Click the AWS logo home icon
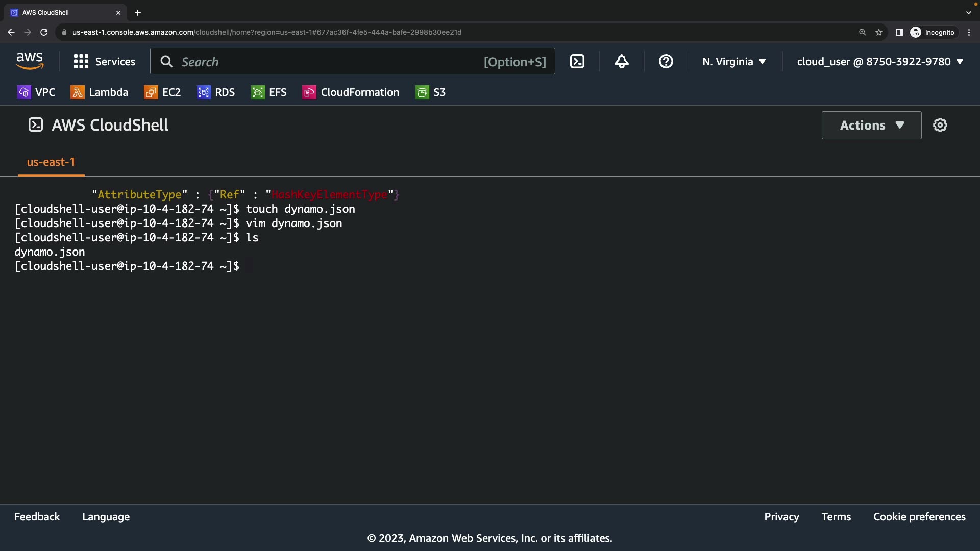The image size is (980, 551). 30,61
